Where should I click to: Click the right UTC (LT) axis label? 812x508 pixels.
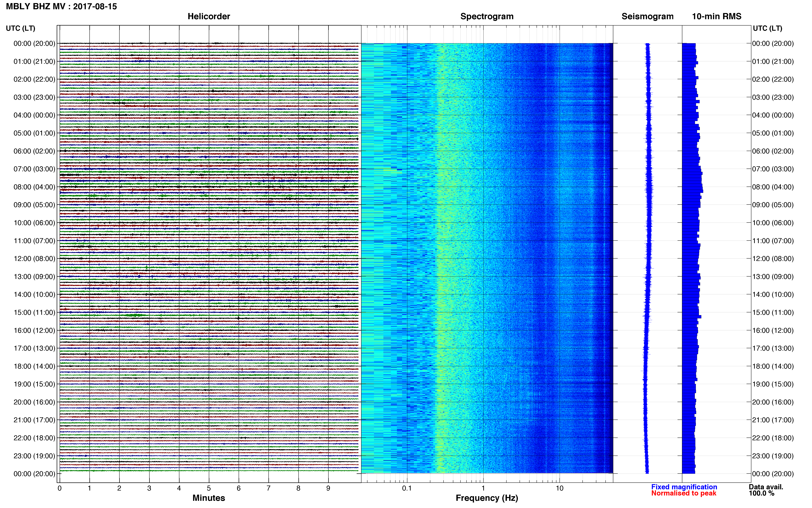click(x=767, y=28)
